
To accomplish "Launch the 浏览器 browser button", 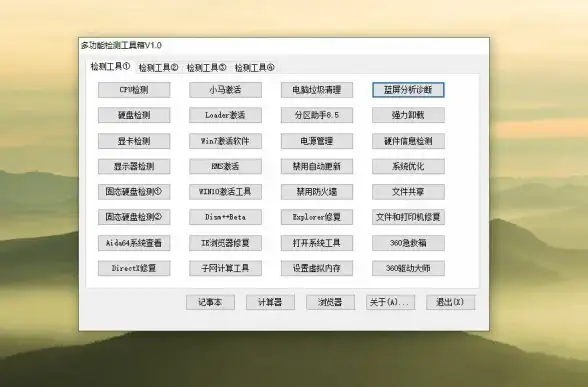I will click(330, 302).
